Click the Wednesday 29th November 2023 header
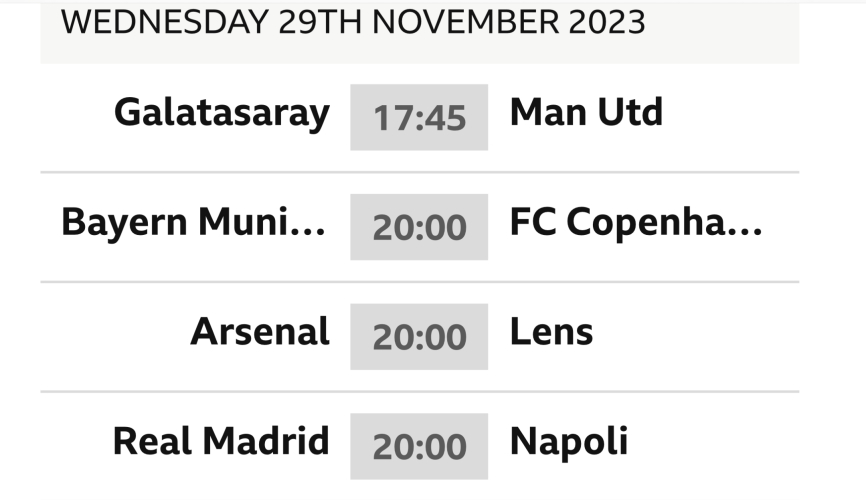This screenshot has height=500, width=866. [x=353, y=23]
